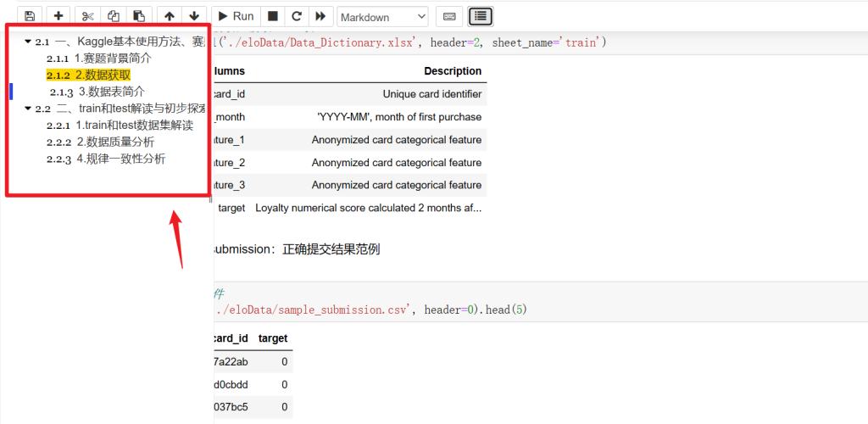Image resolution: width=868 pixels, height=424 pixels.
Task: Paste cells using the clipboard icon
Action: [x=139, y=16]
